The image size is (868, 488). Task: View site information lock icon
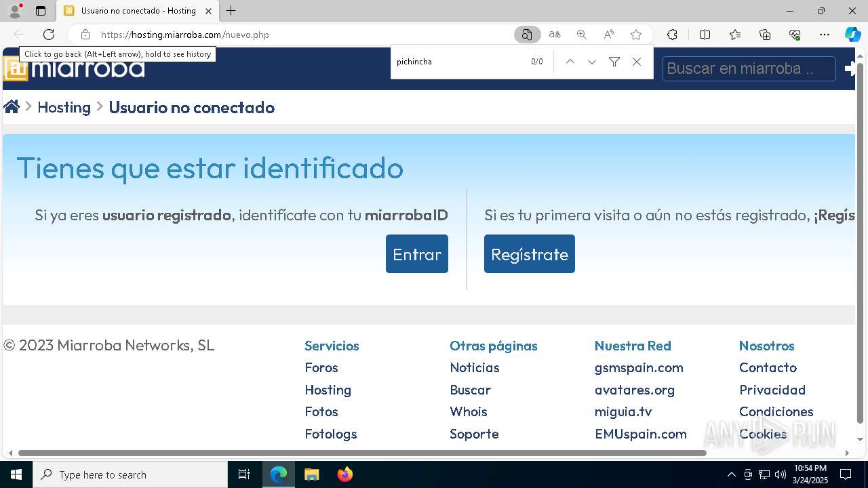[x=85, y=35]
